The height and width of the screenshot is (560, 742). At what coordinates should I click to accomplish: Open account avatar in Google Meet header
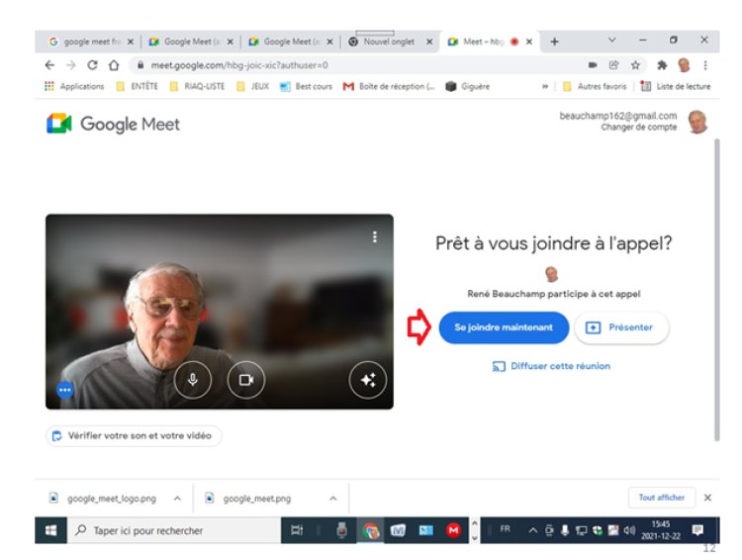pyautogui.click(x=697, y=122)
